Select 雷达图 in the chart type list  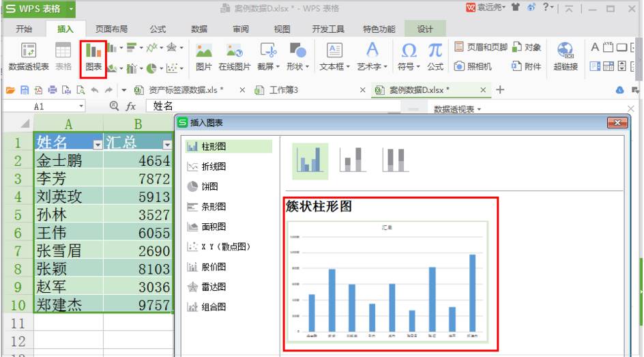229,287
